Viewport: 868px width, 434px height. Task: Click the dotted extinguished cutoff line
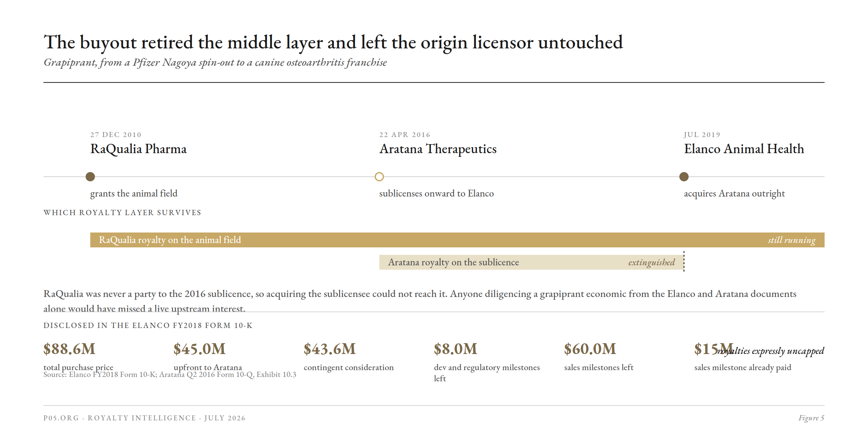pos(684,261)
